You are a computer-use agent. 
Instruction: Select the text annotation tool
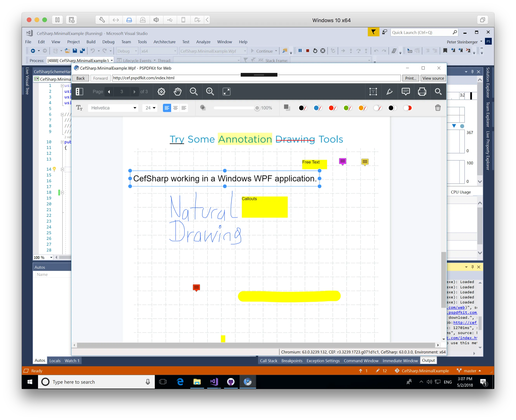coord(373,91)
